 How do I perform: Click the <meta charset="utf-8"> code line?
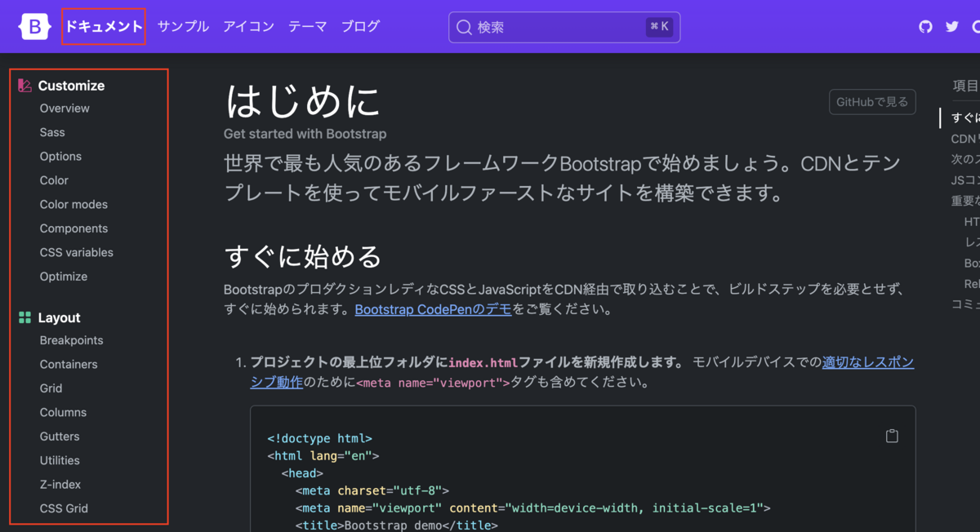[x=372, y=491]
